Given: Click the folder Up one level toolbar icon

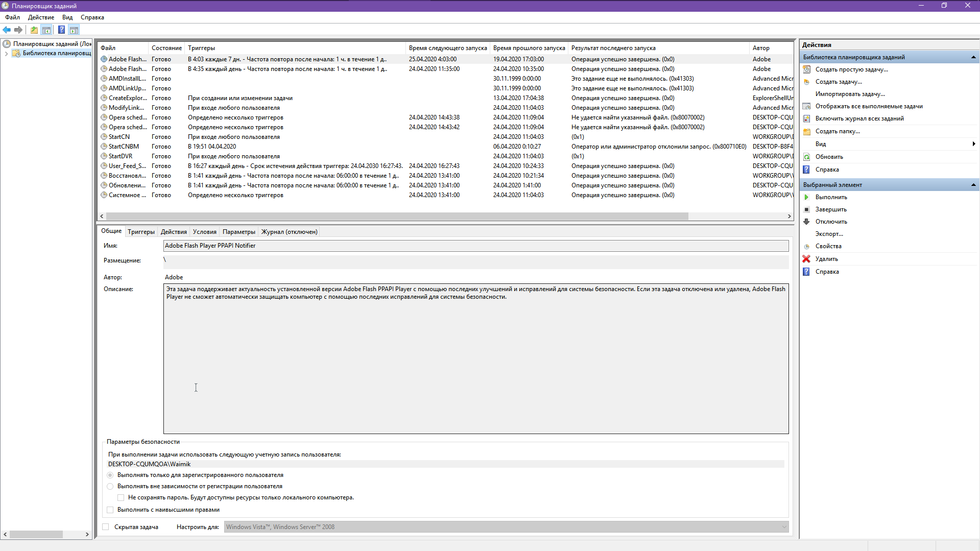Looking at the screenshot, I should [34, 30].
